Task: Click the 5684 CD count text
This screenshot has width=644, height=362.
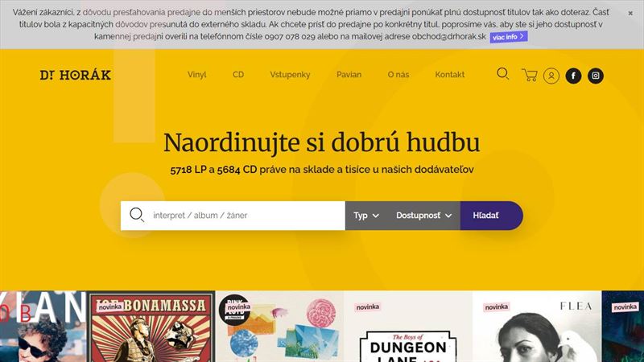Action: pos(237,170)
